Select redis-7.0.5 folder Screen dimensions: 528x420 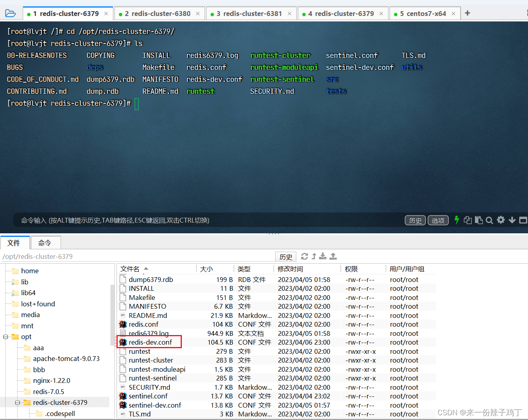click(x=48, y=392)
